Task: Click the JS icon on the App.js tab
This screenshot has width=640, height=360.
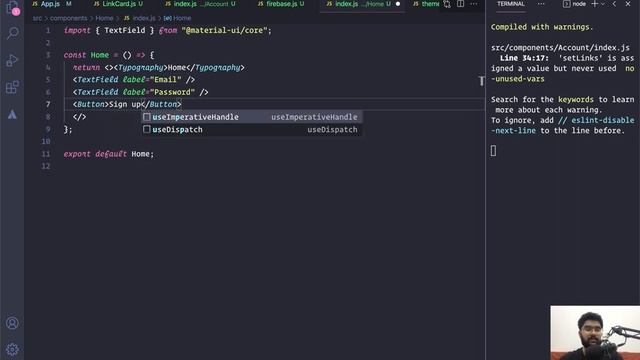Action: 35,4
